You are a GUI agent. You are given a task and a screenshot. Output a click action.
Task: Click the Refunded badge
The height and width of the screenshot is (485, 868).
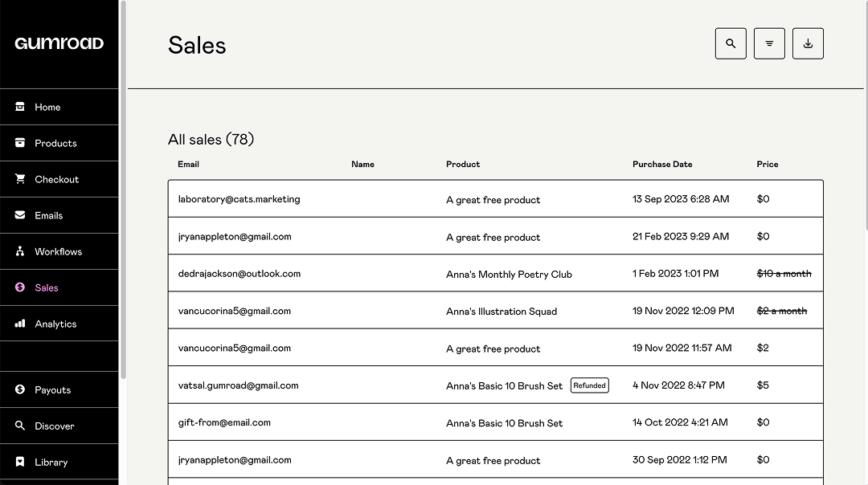[x=590, y=385]
